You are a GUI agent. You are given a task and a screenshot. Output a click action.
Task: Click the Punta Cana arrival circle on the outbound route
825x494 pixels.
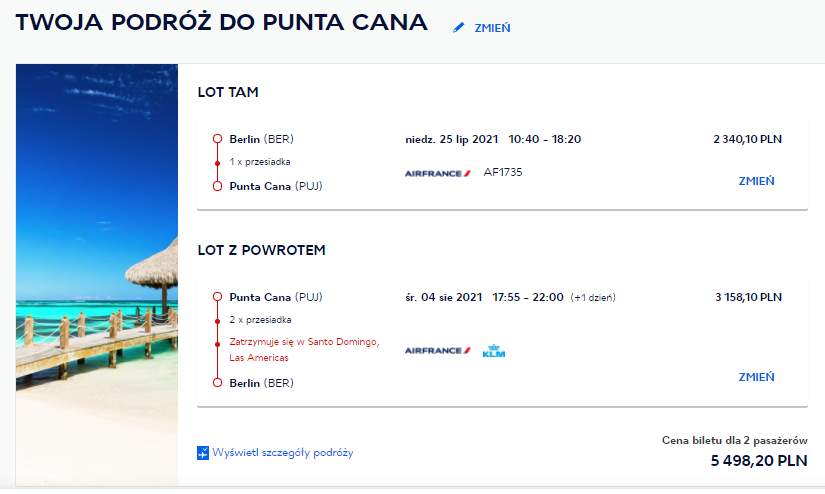coord(217,186)
